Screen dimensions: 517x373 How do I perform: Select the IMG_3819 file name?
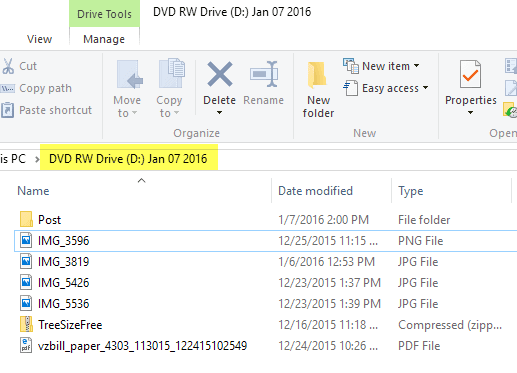[64, 262]
